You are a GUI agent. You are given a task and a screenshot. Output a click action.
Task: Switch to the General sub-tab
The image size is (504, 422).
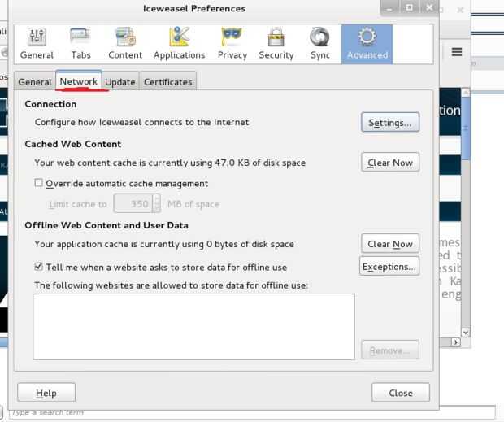(35, 82)
